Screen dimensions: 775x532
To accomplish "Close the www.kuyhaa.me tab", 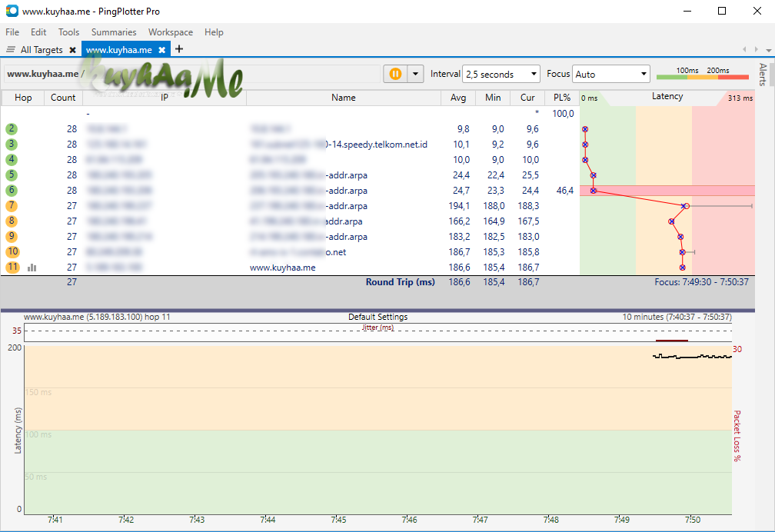I will (x=161, y=50).
